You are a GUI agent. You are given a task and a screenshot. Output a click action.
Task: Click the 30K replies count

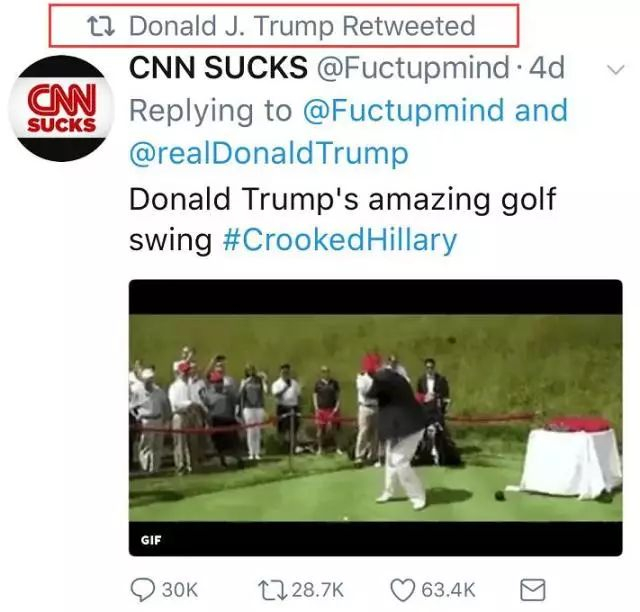coord(179,589)
